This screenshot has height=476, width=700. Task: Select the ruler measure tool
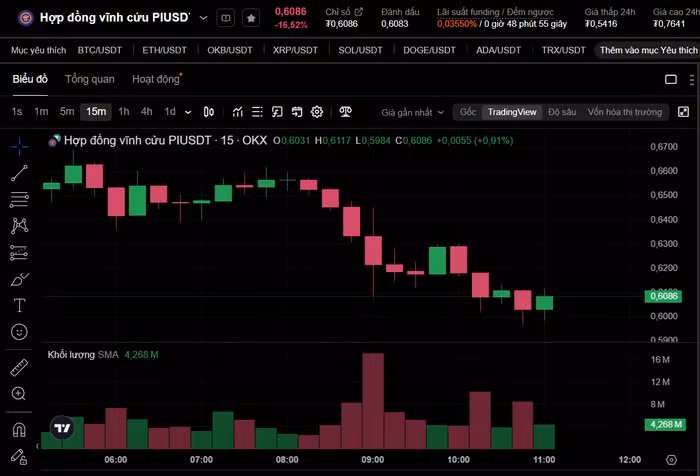coord(19,368)
